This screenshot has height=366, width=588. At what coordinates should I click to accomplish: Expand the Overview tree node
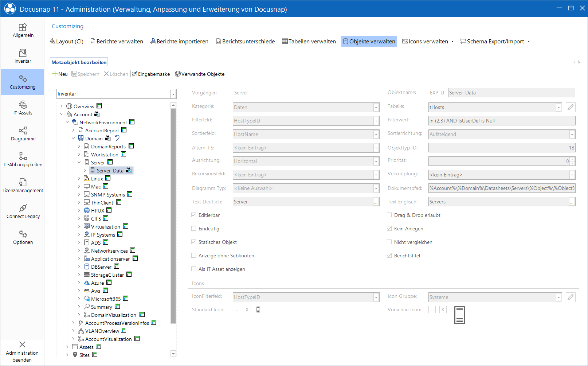click(x=61, y=106)
